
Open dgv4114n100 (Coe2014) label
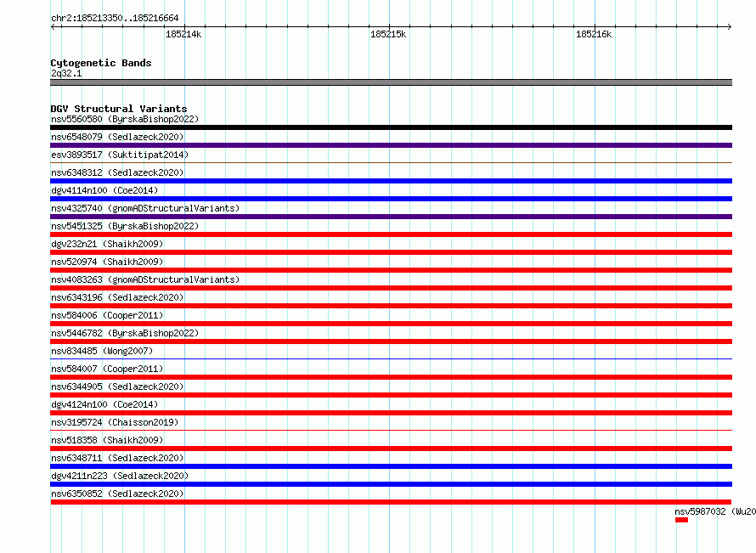pyautogui.click(x=104, y=190)
